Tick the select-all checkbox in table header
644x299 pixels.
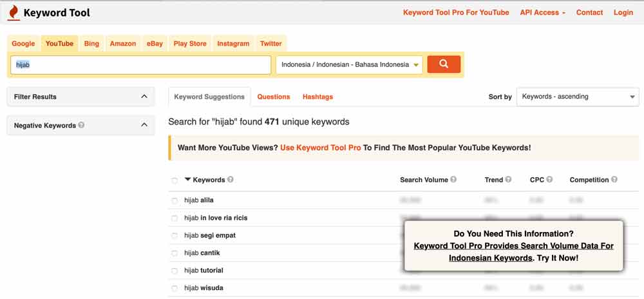tap(175, 180)
